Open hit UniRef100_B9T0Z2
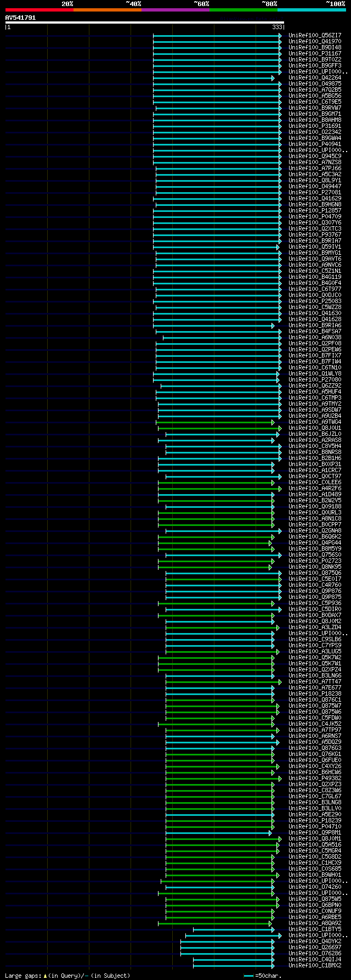 315,59
